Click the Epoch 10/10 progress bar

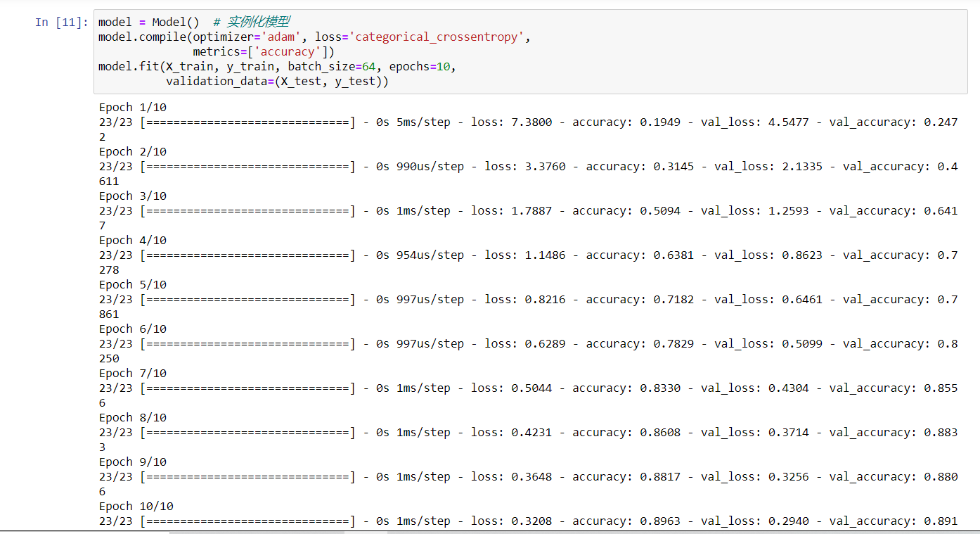(x=247, y=521)
